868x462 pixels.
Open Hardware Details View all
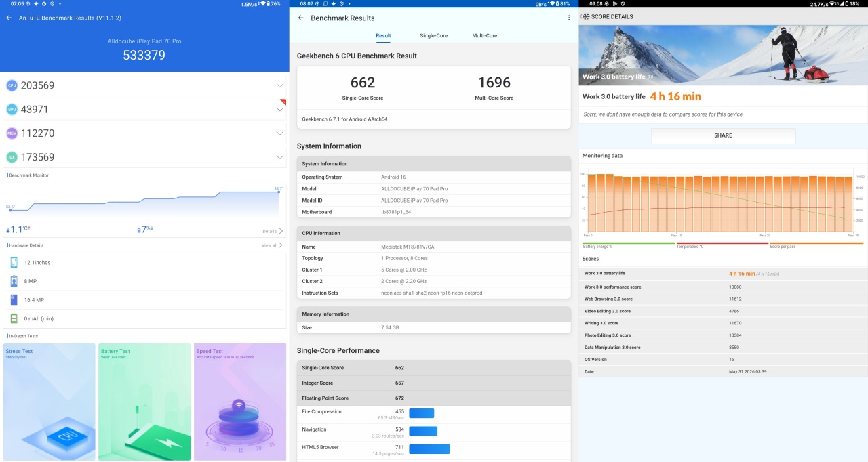(x=272, y=245)
